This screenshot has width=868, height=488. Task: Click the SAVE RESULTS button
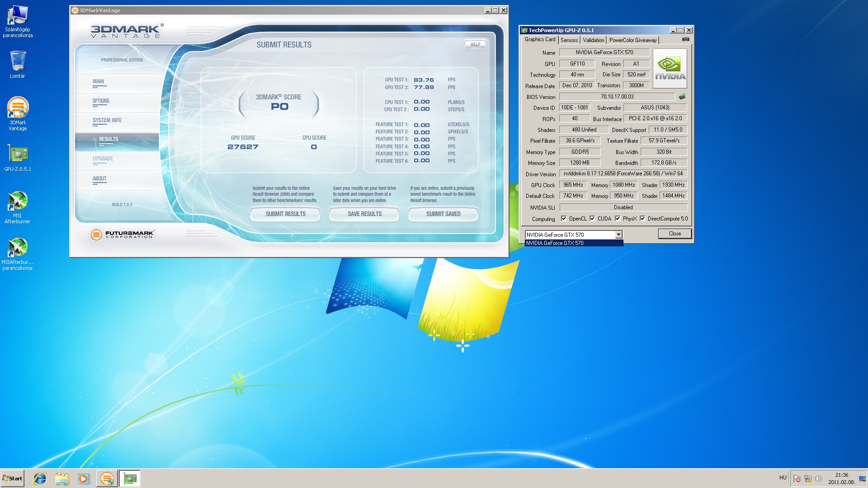click(x=364, y=214)
